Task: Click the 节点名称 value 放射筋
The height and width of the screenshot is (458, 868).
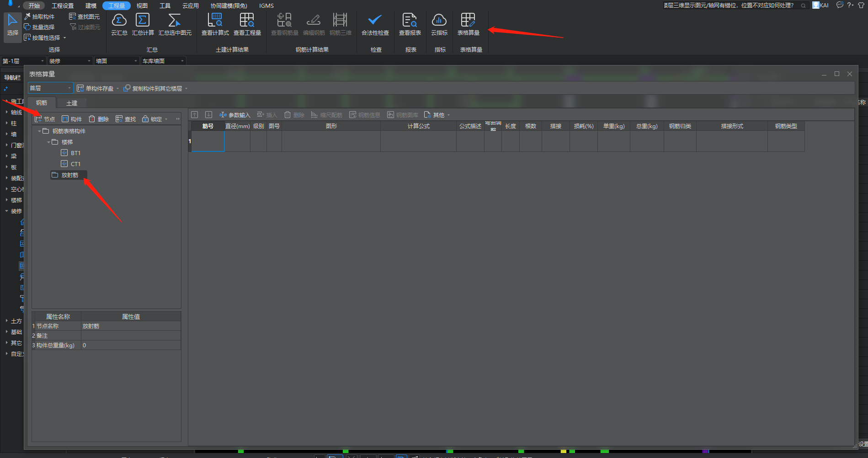Action: click(131, 326)
